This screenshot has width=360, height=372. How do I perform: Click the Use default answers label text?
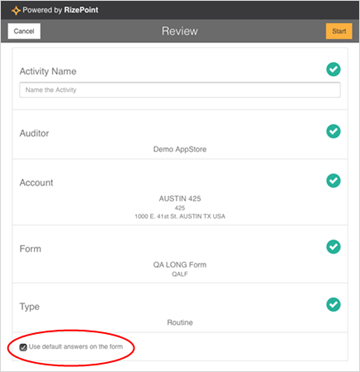point(76,347)
